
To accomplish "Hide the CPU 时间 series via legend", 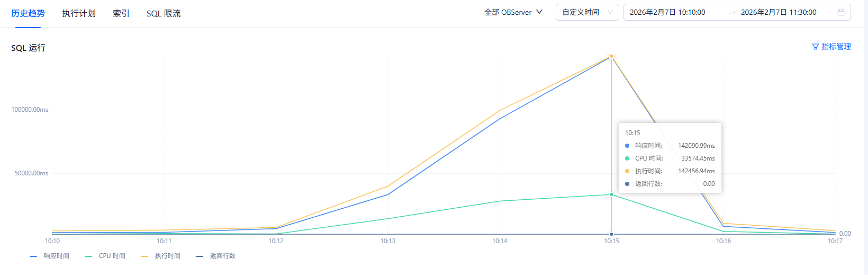I will point(112,256).
